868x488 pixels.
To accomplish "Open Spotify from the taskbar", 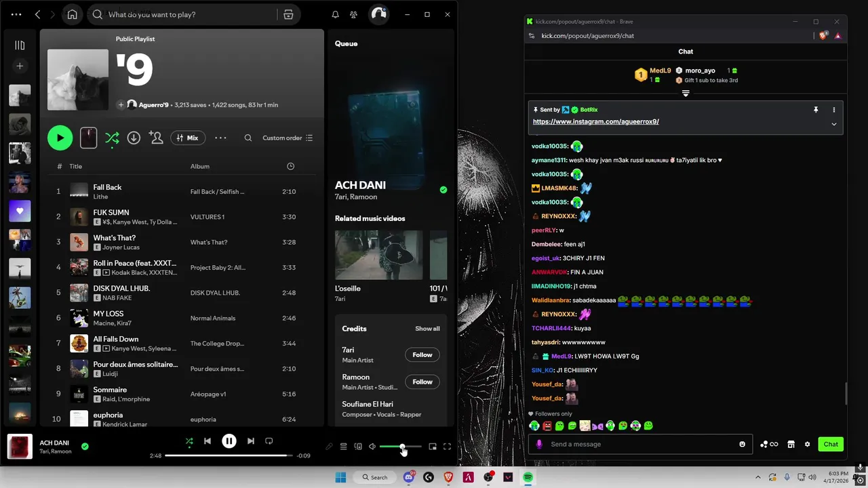I will [528, 477].
